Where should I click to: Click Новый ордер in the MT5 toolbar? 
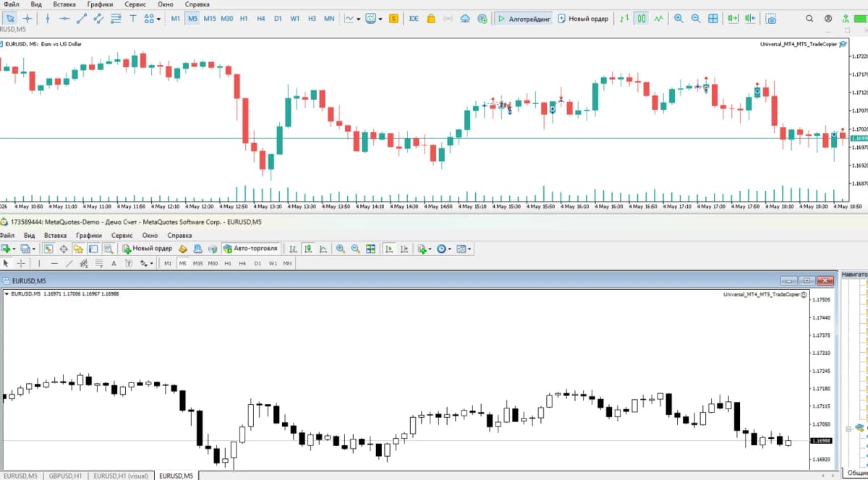pos(583,18)
